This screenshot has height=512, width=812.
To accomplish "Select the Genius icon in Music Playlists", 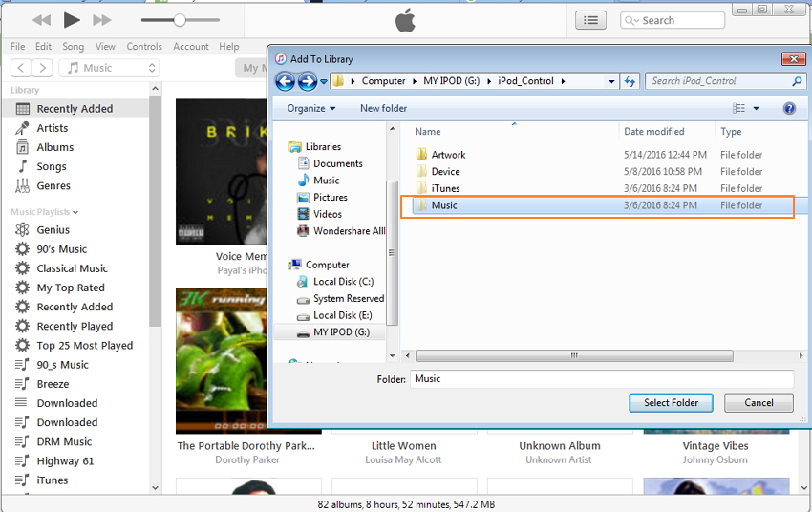I will 22,230.
